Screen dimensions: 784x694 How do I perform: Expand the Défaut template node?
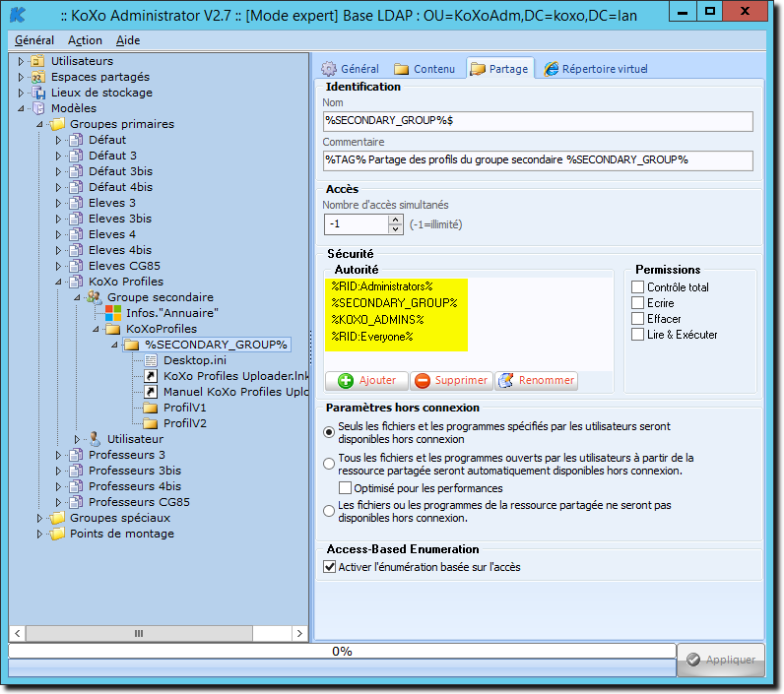tap(58, 141)
